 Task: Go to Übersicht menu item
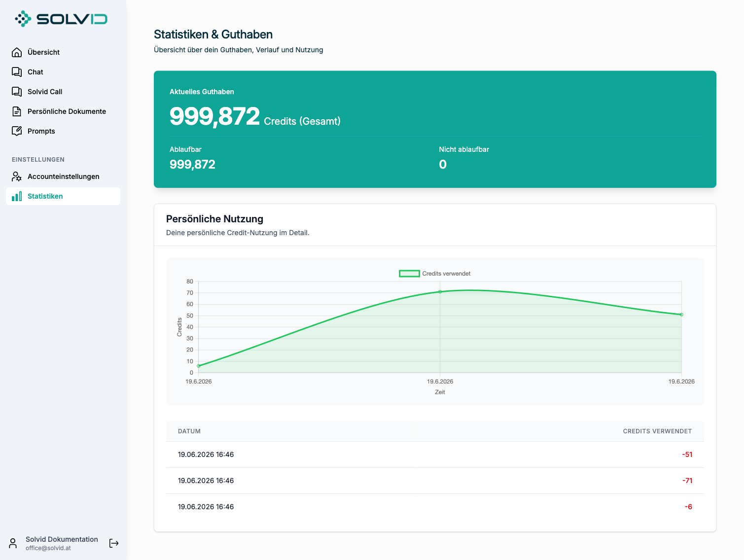(x=63, y=52)
